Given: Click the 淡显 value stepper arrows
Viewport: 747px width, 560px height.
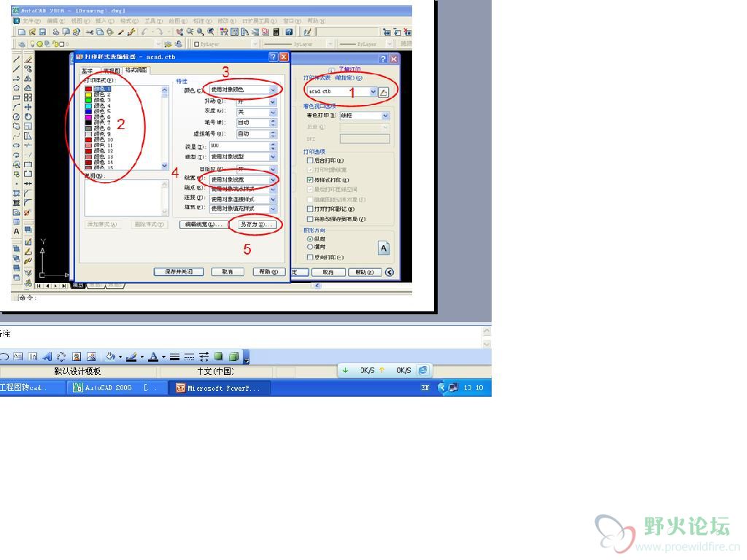Looking at the screenshot, I should pos(273,147).
